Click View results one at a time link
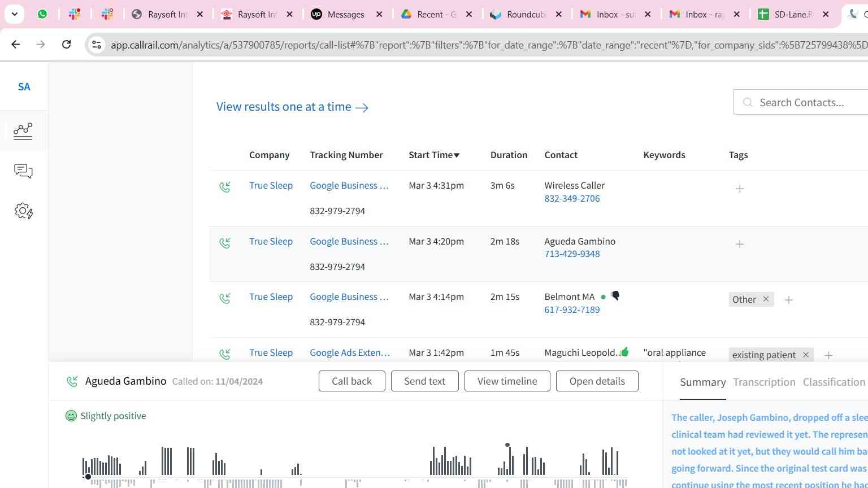This screenshot has height=488, width=868. (x=292, y=107)
